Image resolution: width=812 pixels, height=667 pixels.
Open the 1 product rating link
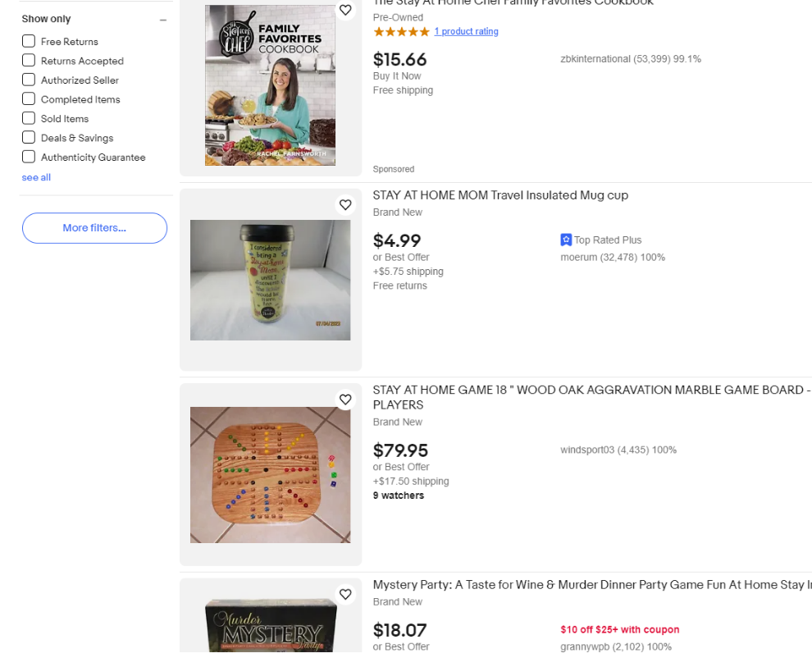[x=466, y=32]
